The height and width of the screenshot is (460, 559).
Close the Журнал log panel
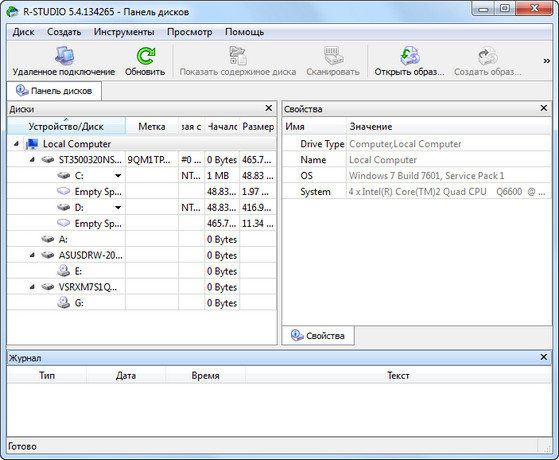pyautogui.click(x=544, y=357)
